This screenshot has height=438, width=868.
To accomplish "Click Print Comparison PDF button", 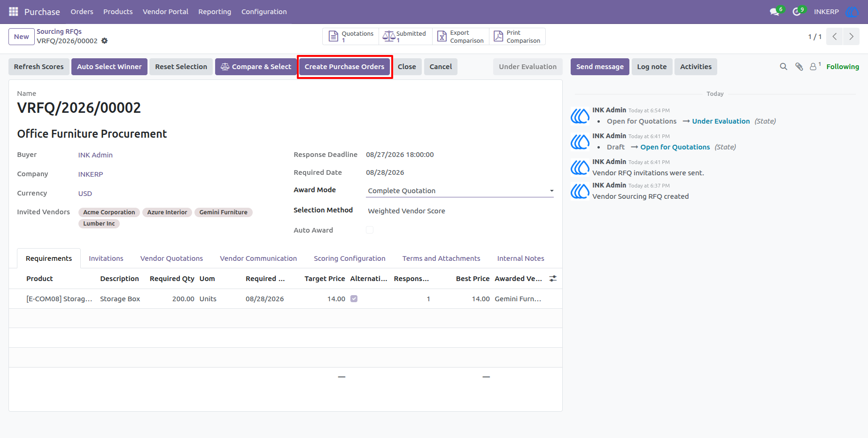I will (517, 37).
